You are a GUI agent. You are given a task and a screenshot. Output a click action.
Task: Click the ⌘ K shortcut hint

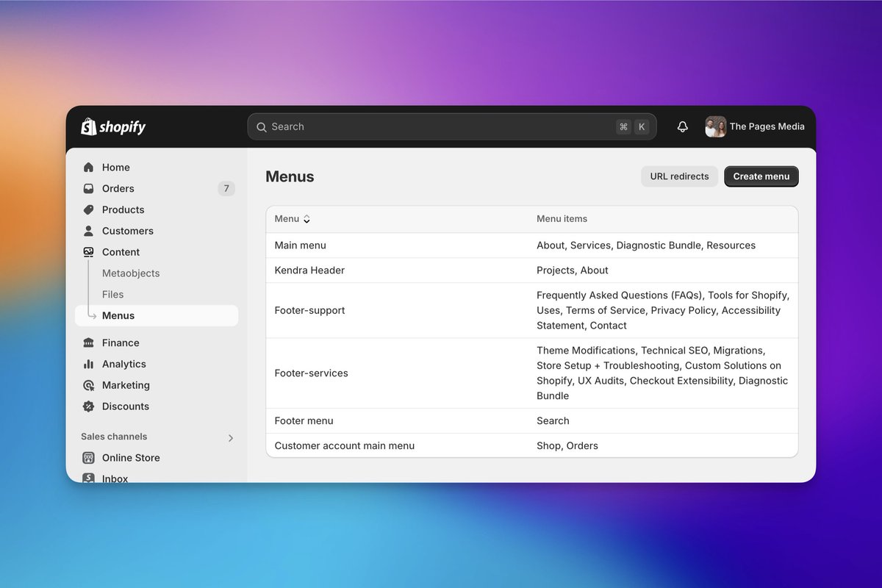click(x=633, y=126)
